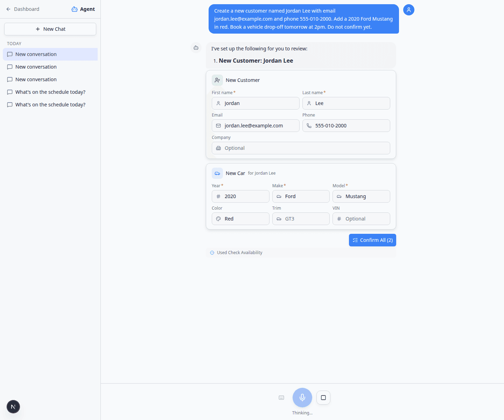Click the stop square button
This screenshot has height=420, width=504.
click(x=323, y=398)
